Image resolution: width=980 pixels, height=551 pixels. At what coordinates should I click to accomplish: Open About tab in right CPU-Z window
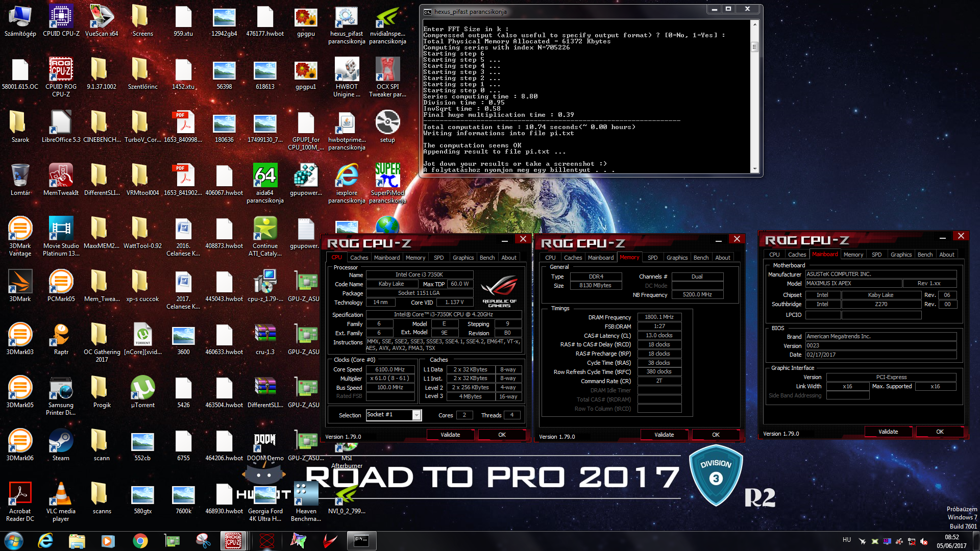pos(946,255)
